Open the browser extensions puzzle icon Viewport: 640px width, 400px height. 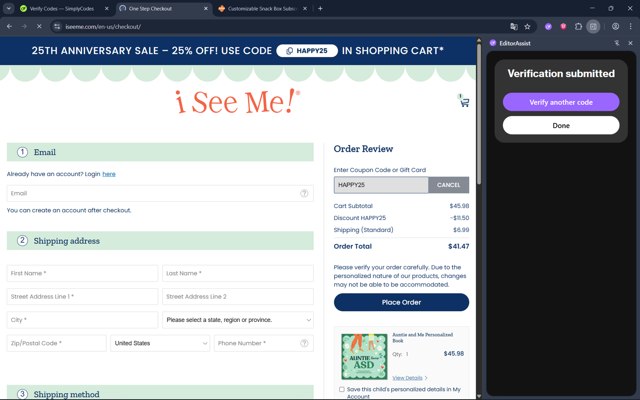coord(578,27)
